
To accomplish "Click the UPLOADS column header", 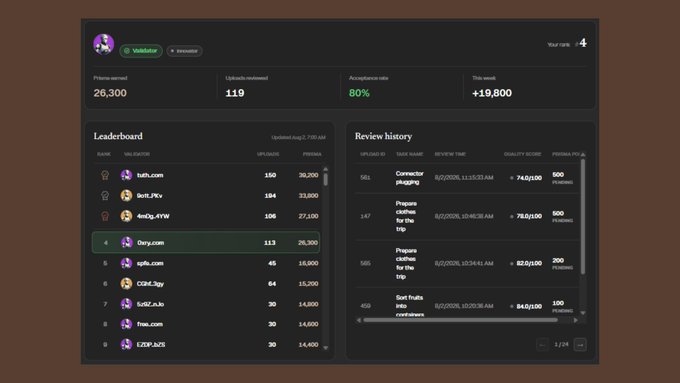I will tap(268, 154).
